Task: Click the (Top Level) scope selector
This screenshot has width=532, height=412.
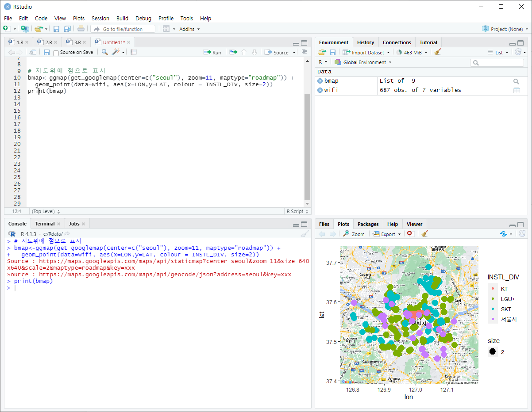Action: 46,211
